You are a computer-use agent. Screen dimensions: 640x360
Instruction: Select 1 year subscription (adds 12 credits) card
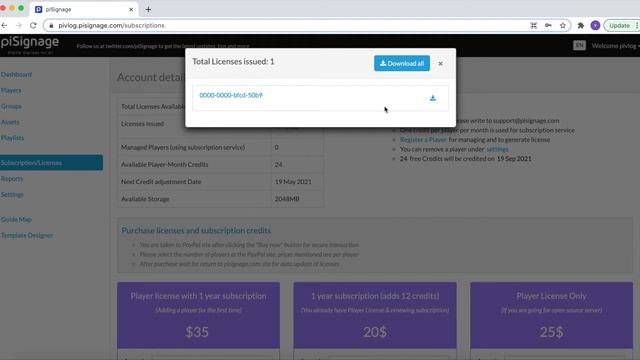pyautogui.click(x=375, y=315)
